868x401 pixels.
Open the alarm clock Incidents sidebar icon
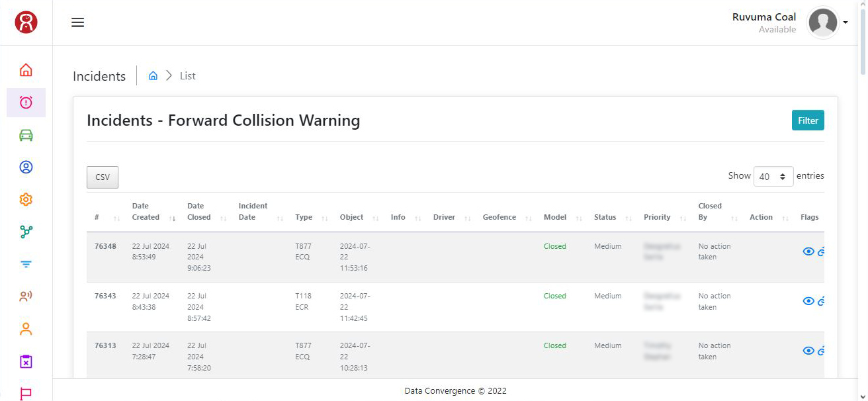click(x=26, y=103)
